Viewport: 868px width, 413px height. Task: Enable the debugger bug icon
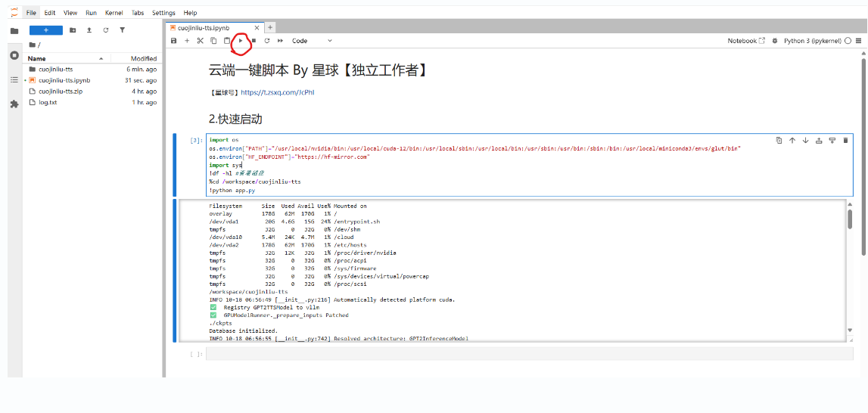pos(774,41)
